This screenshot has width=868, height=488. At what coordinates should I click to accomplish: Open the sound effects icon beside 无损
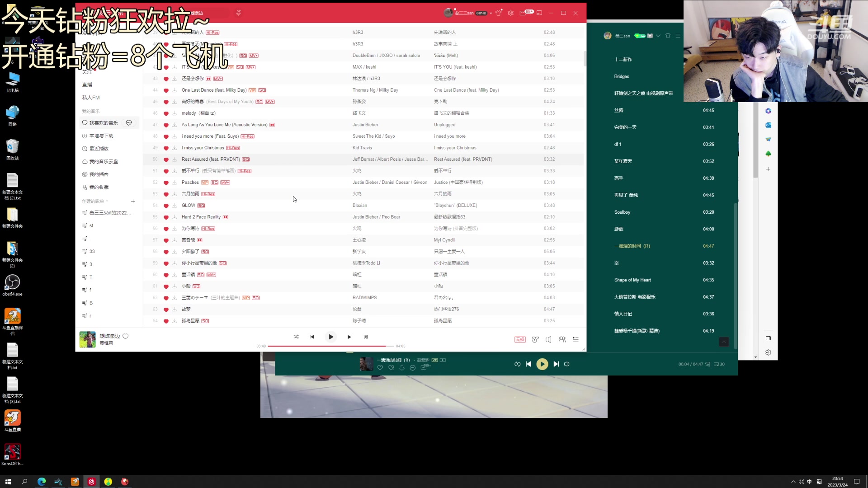(x=535, y=340)
